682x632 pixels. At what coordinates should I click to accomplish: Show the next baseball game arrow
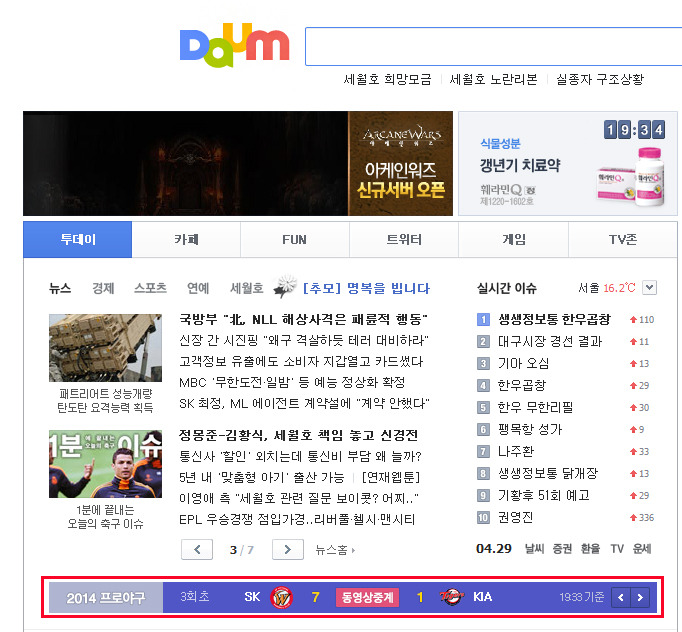(x=640, y=598)
